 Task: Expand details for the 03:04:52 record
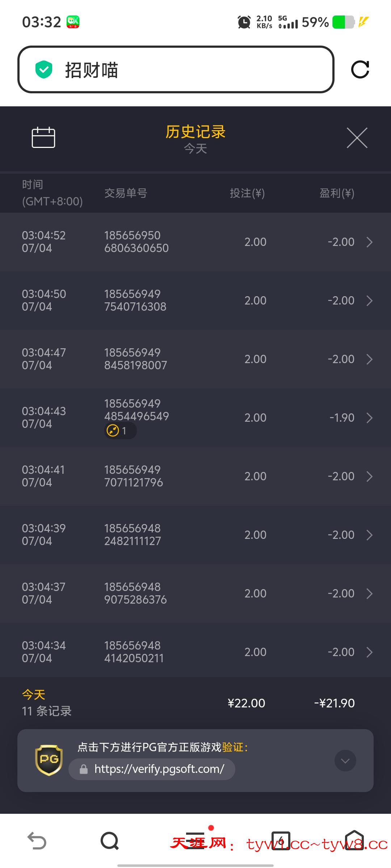(369, 242)
